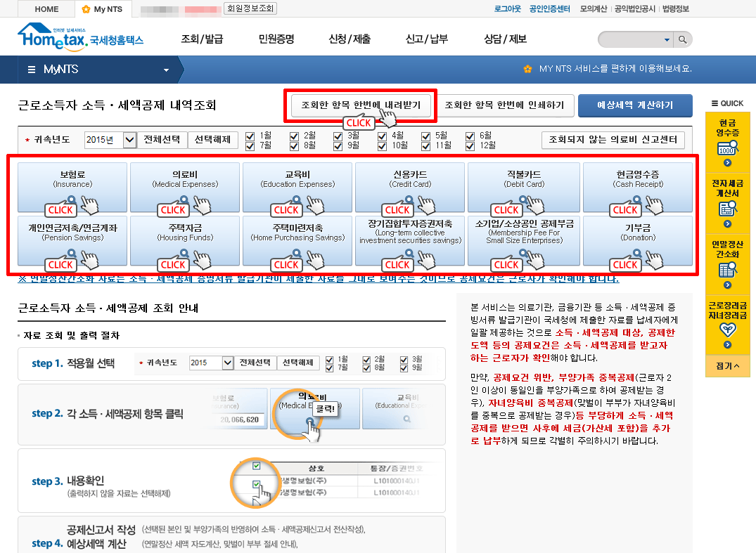The width and height of the screenshot is (756, 553).
Task: Open the 2015년 attribution year dropdown
Action: tap(129, 140)
